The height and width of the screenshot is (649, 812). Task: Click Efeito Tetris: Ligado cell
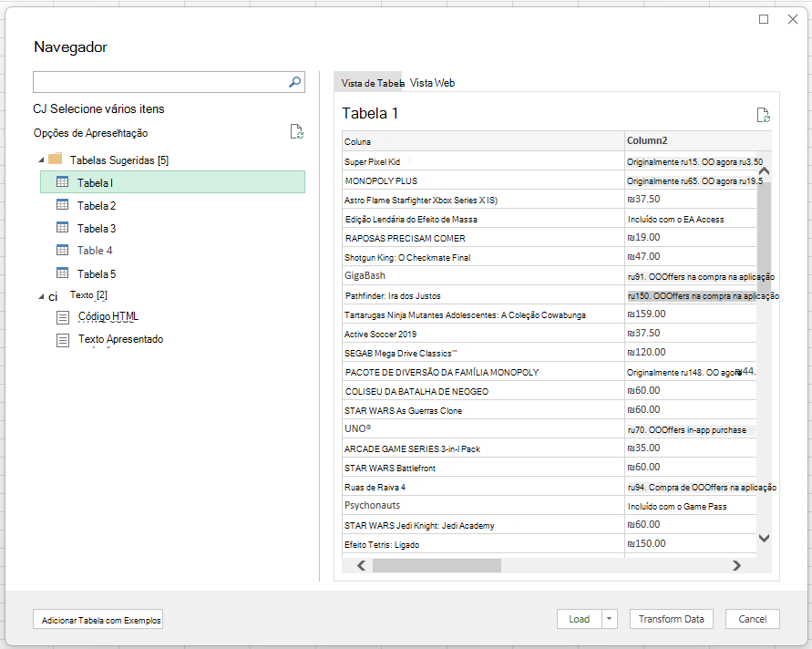(483, 545)
